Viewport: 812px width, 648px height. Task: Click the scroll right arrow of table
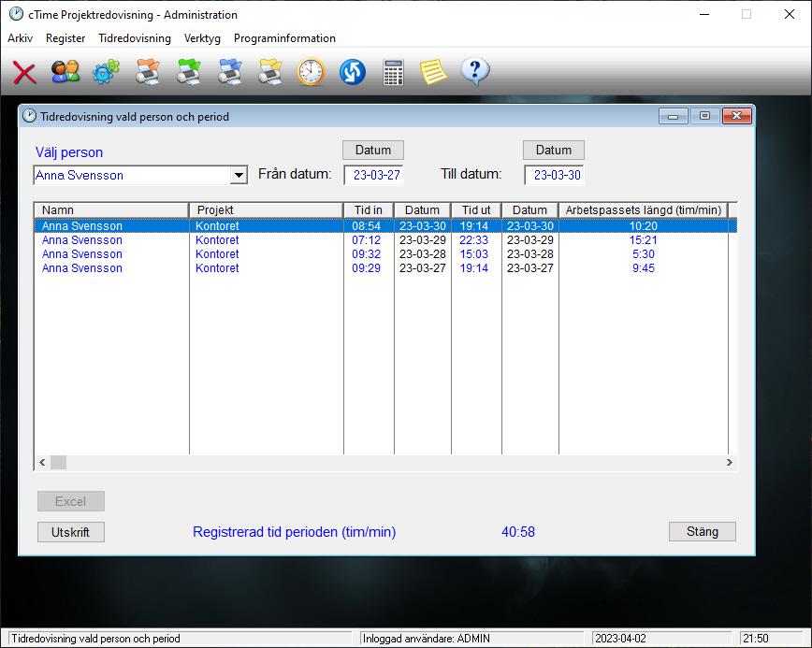point(730,462)
